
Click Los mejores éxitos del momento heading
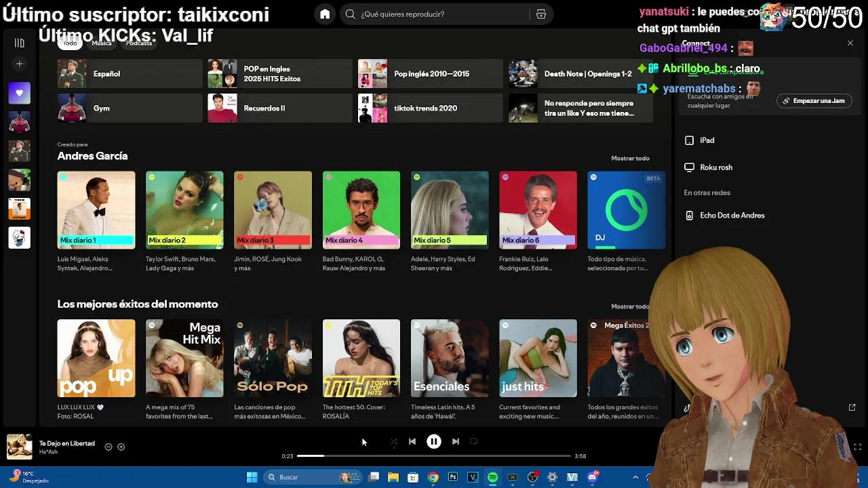pos(138,304)
